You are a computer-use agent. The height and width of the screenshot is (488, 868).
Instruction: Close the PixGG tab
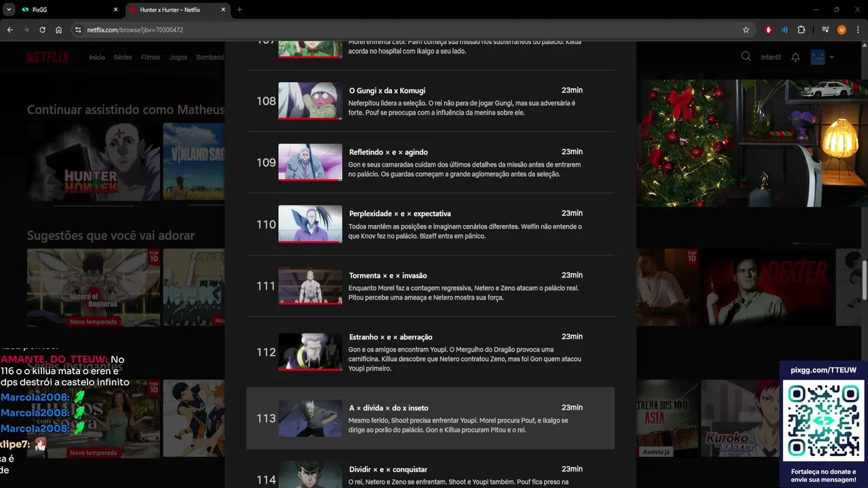tap(115, 9)
